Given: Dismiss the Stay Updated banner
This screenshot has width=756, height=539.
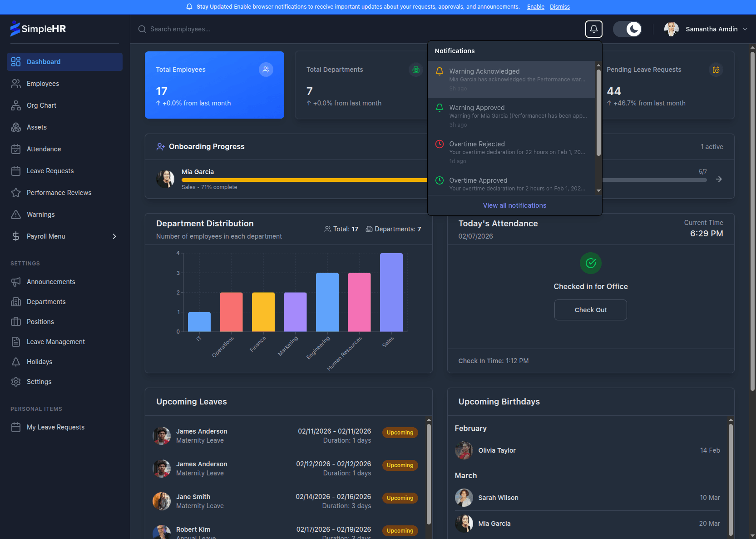Looking at the screenshot, I should coord(559,6).
